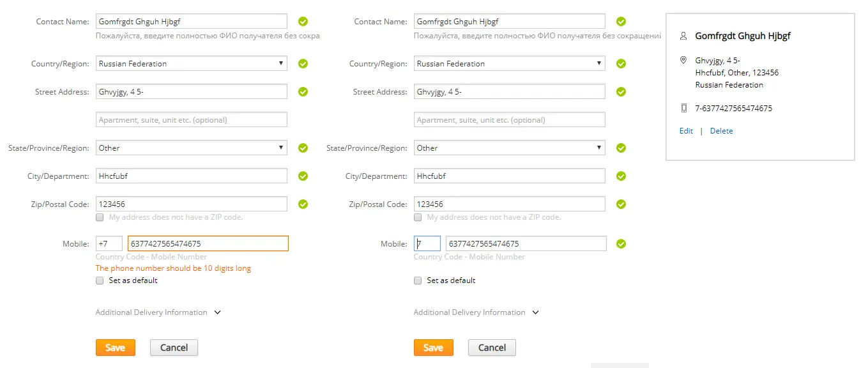Click left Apartment, suite, unit optional field
868x368 pixels.
tap(192, 119)
